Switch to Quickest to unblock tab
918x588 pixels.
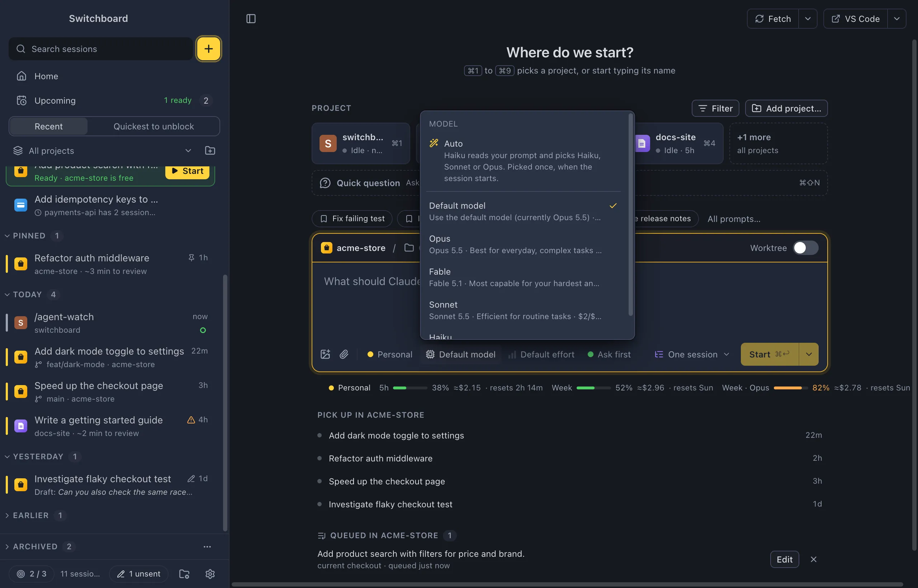point(153,126)
